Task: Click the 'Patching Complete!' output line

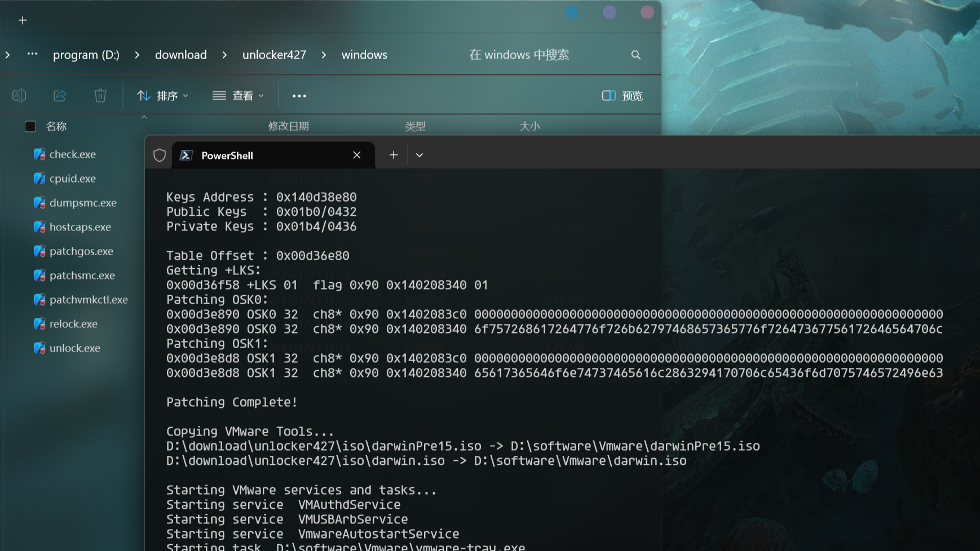Action: (x=232, y=402)
